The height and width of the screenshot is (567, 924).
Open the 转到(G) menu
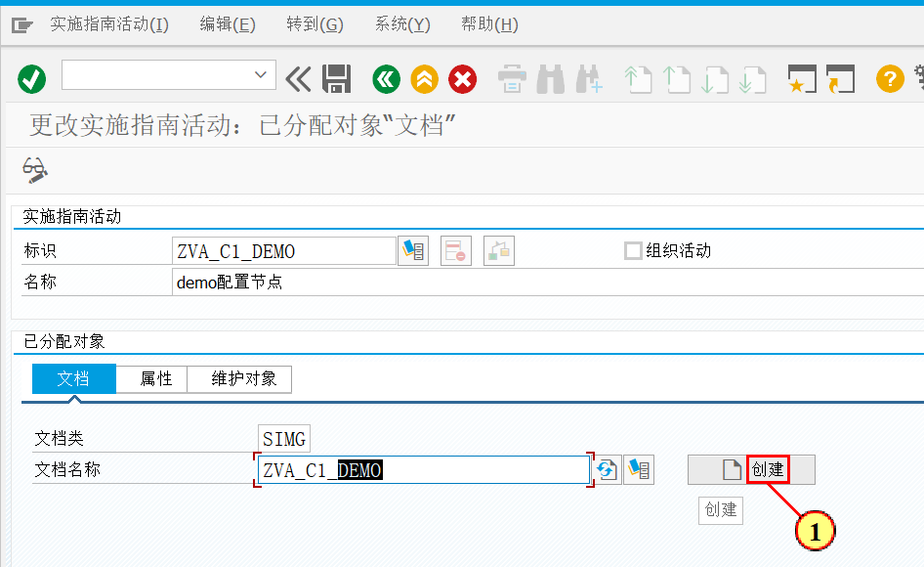tap(315, 24)
